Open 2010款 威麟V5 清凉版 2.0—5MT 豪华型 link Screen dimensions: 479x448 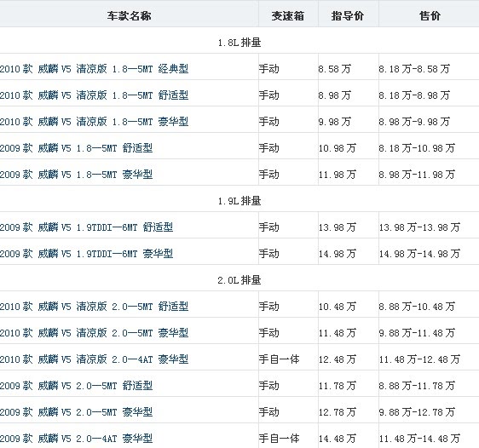(x=94, y=333)
